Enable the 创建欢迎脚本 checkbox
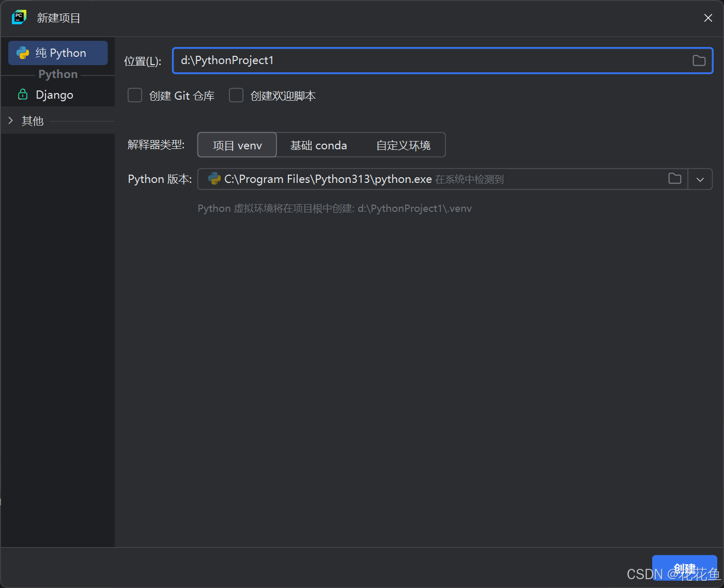Image resolution: width=724 pixels, height=588 pixels. pyautogui.click(x=236, y=96)
